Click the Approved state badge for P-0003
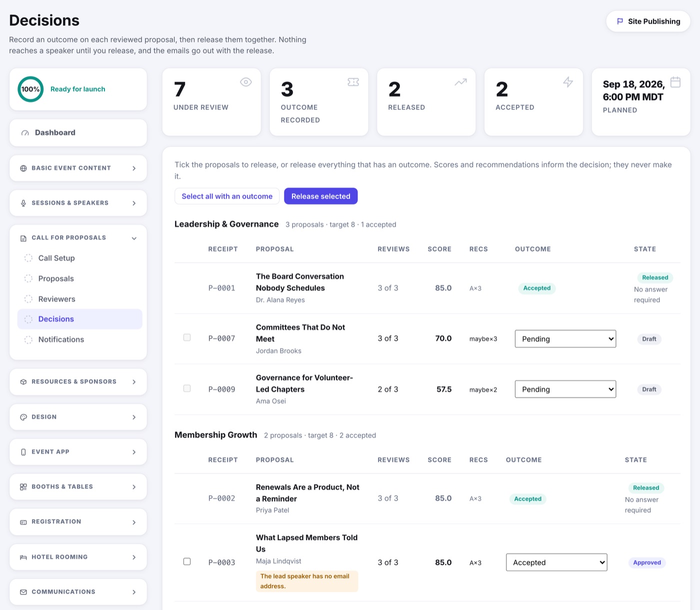This screenshot has width=700, height=610. click(x=647, y=562)
